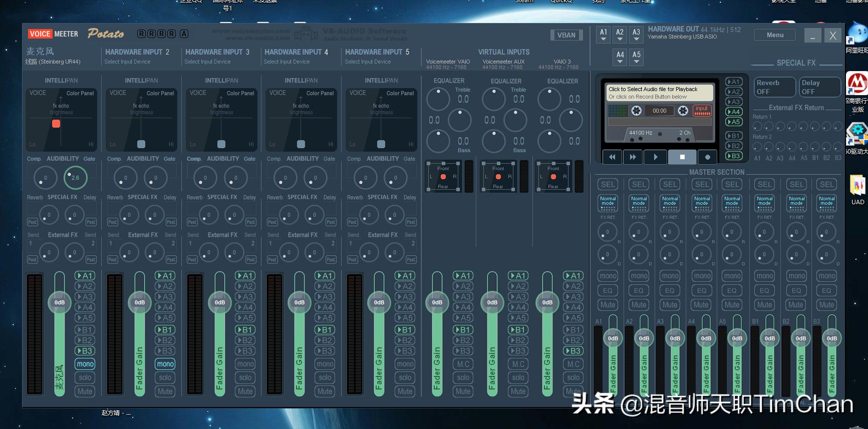The height and width of the screenshot is (429, 868).
Task: Open VOICE panel on Hardware Input 3
Action: pos(198,93)
